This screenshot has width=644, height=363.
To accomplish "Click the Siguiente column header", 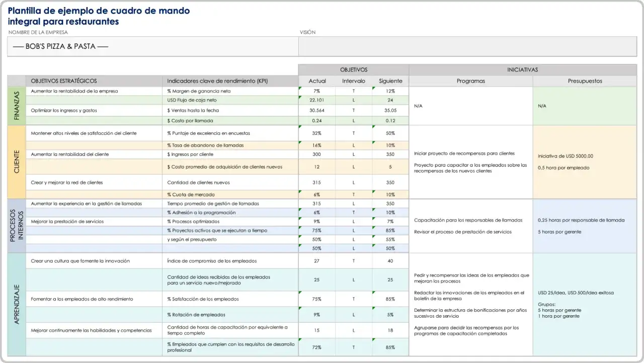I will coord(390,81).
